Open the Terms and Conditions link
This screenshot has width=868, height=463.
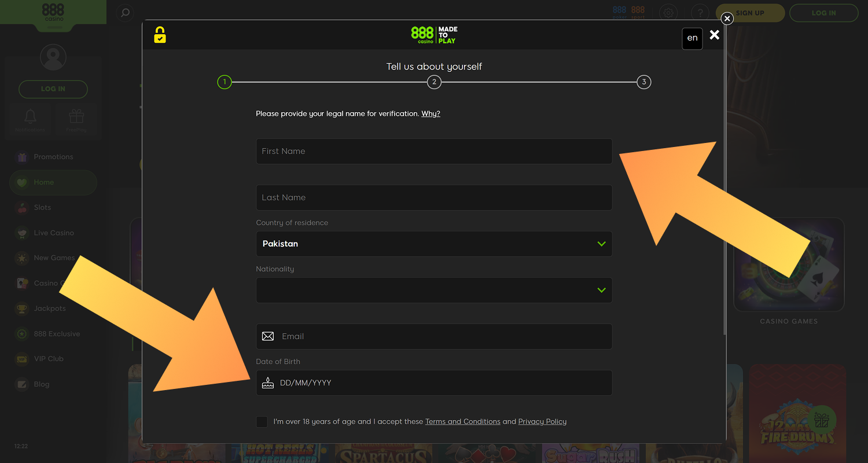(x=462, y=421)
